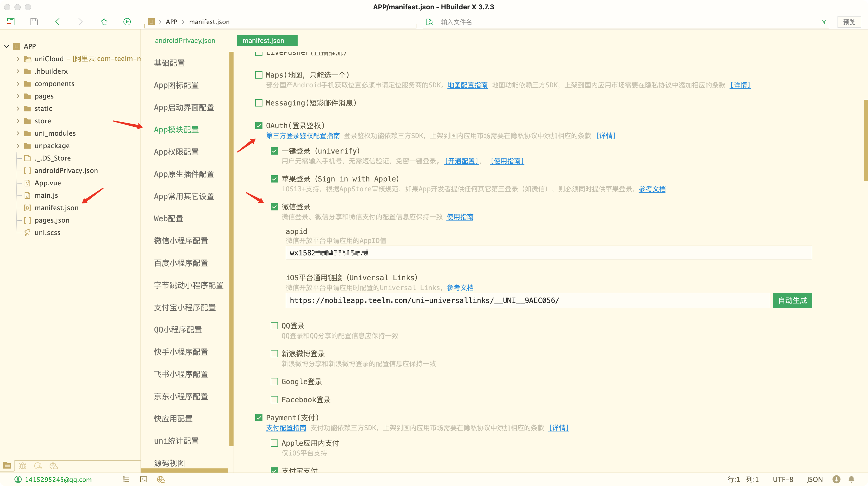Enable the 新浪微博登录 checkbox
This screenshot has width=868, height=486.
pos(274,353)
